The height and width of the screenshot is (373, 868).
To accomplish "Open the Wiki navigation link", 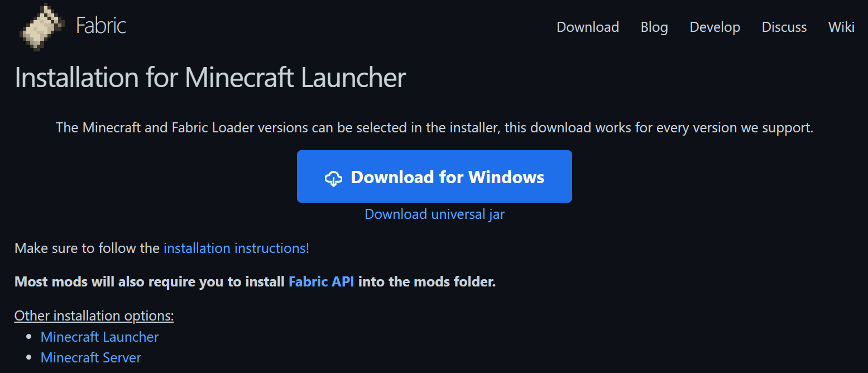I will [841, 27].
